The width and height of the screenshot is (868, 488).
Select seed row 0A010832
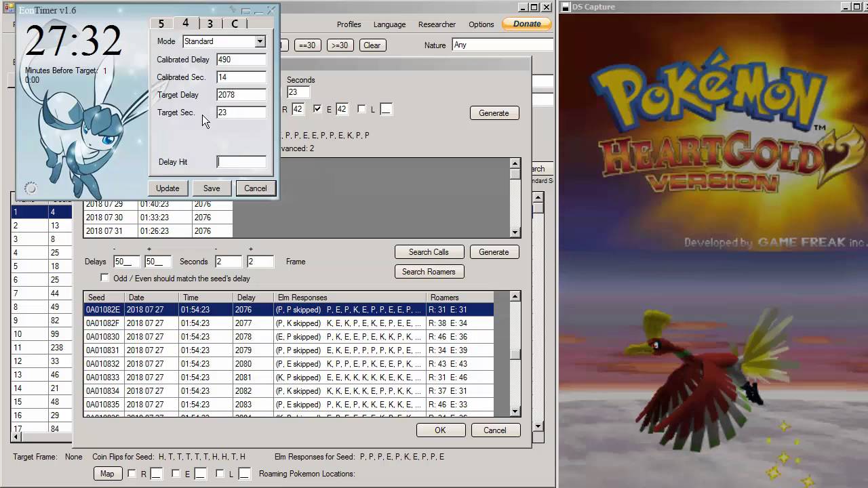[288, 364]
